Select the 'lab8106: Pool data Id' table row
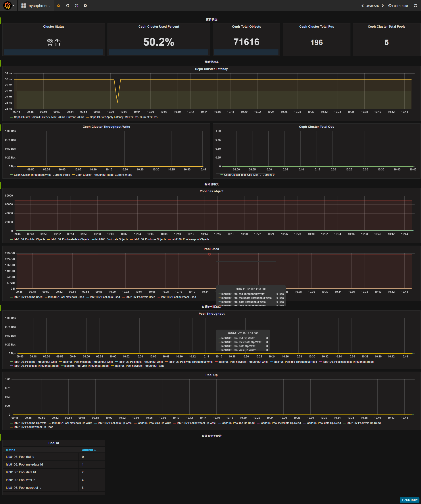 click(x=54, y=472)
